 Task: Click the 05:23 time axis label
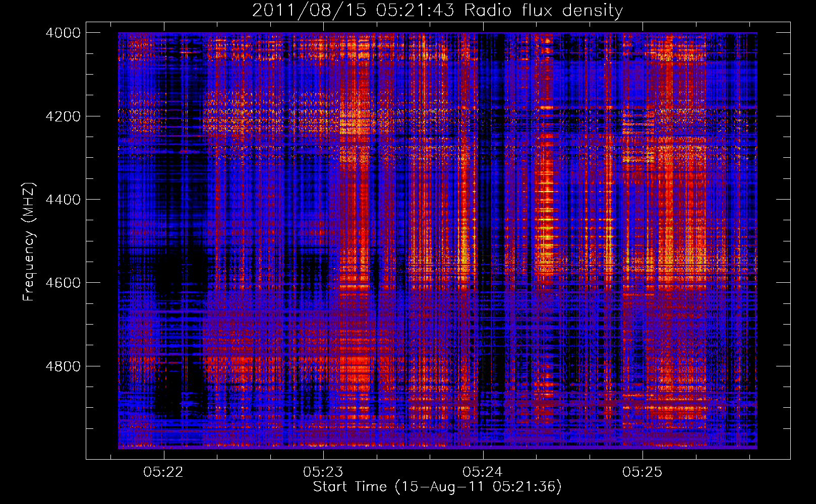pyautogui.click(x=323, y=472)
